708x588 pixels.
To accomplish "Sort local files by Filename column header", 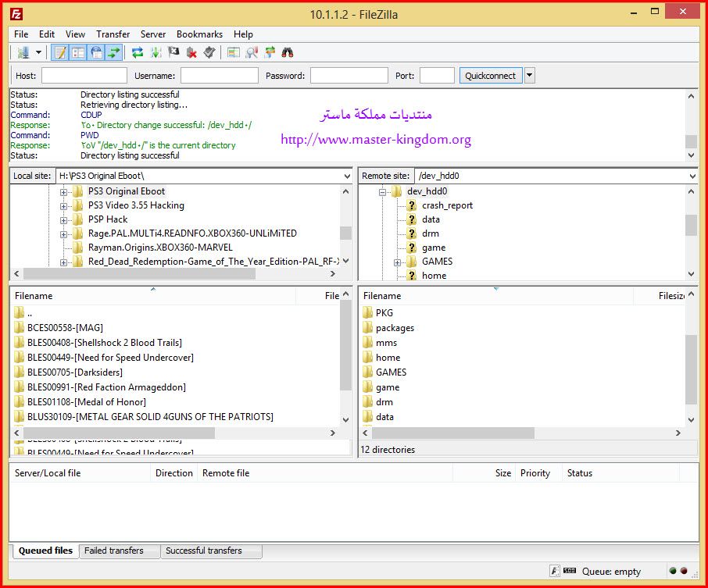I will coord(153,296).
